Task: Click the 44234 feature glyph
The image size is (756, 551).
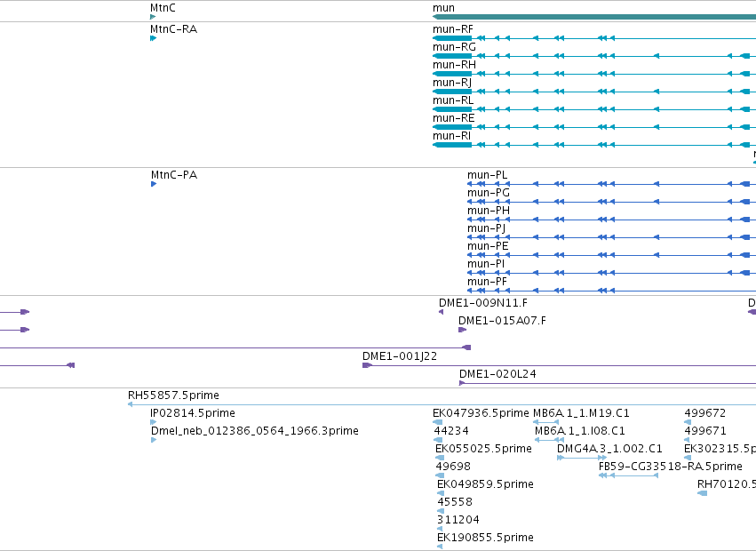Action: (438, 440)
